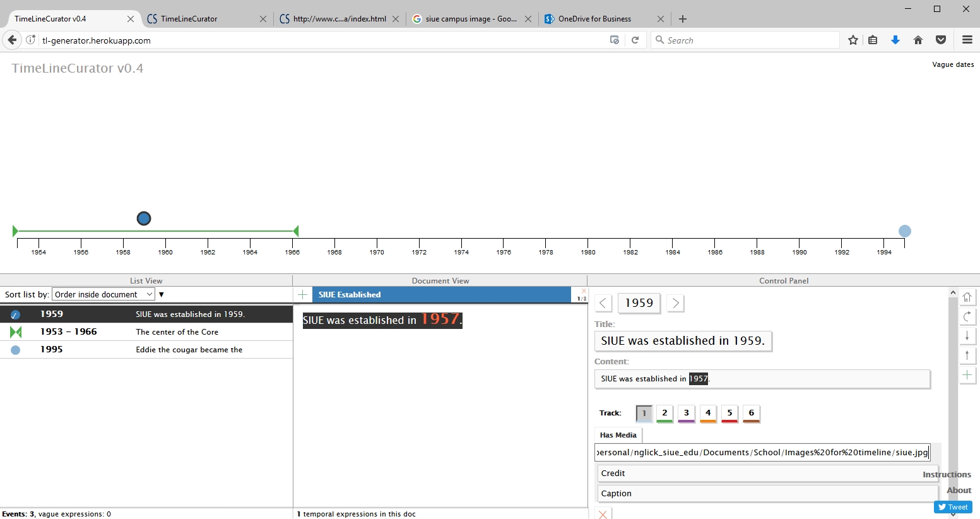Screen dimensions: 980x519
Task: Click the 1959 event dot on the timeline
Action: coord(144,218)
